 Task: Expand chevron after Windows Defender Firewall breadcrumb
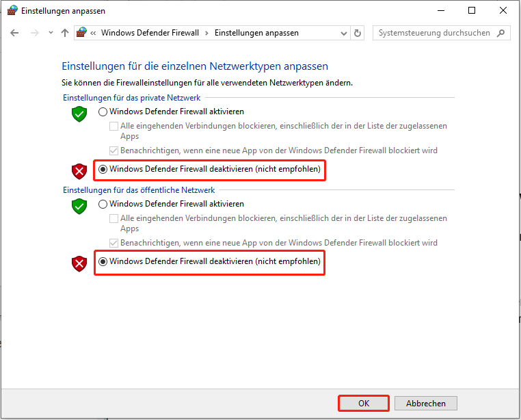(x=206, y=33)
